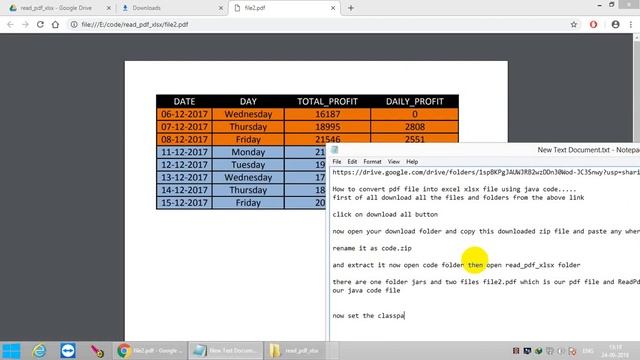The height and width of the screenshot is (360, 640).
Task: Open Notepad View menu
Action: tap(393, 162)
